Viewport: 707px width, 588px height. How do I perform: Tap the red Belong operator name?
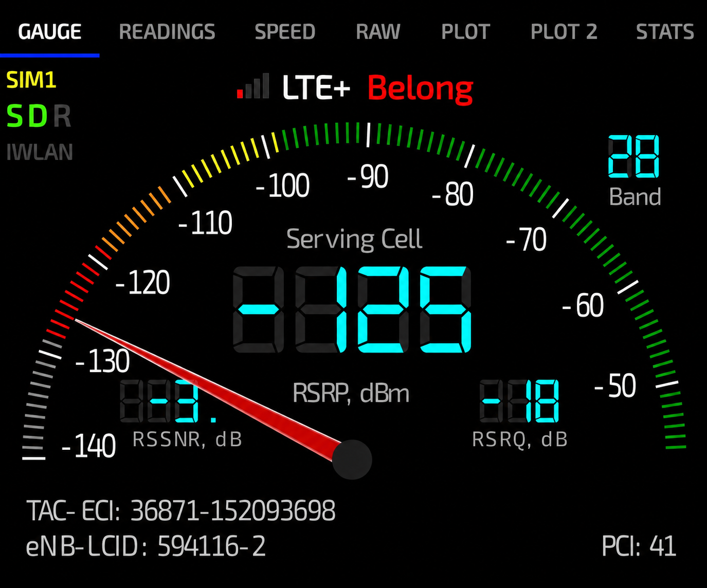coord(420,89)
